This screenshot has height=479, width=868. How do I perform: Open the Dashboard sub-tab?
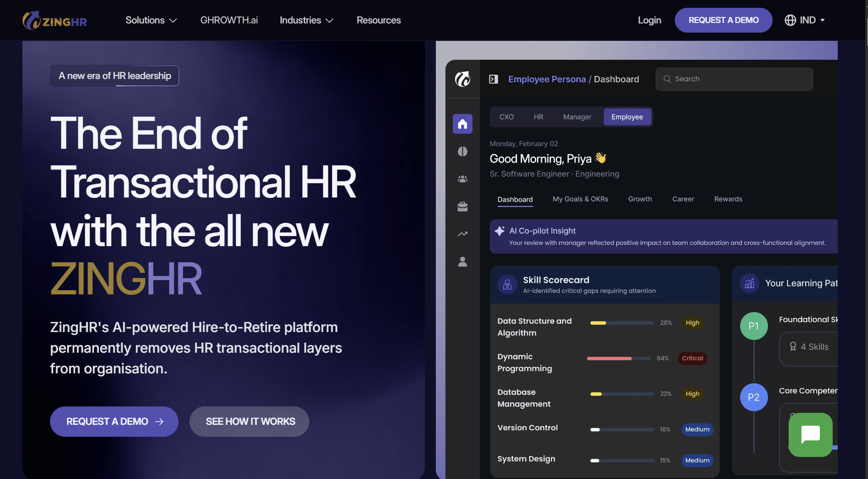(x=515, y=199)
